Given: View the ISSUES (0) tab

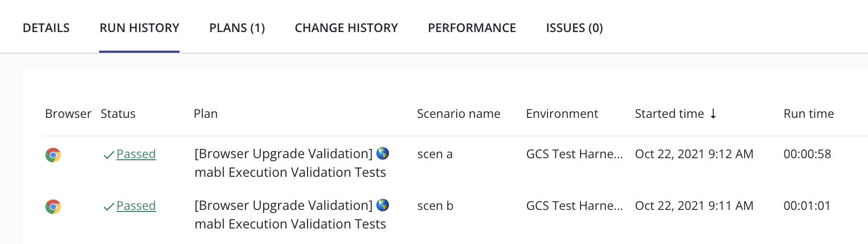Looking at the screenshot, I should point(574,28).
